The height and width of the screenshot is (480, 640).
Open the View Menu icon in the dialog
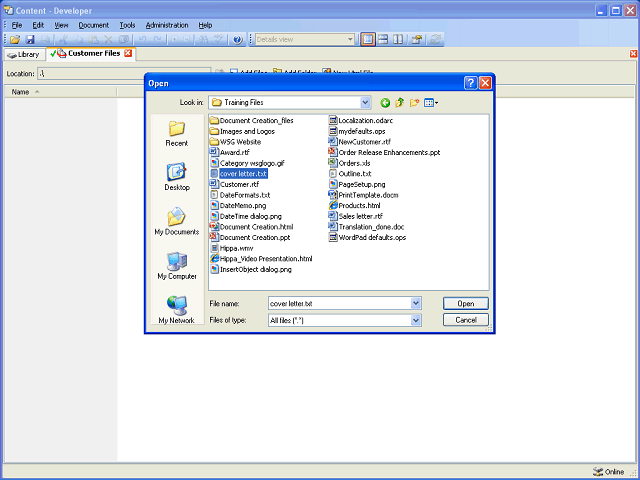pyautogui.click(x=431, y=103)
